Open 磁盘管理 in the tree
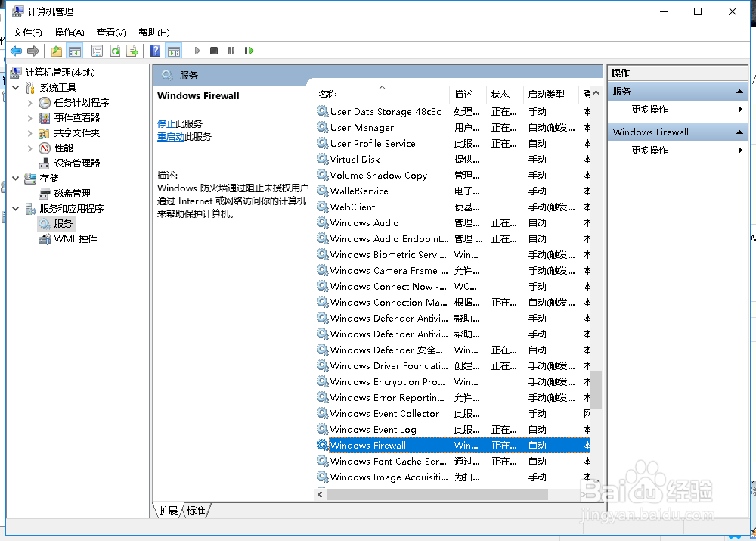The image size is (756, 541). (x=73, y=194)
